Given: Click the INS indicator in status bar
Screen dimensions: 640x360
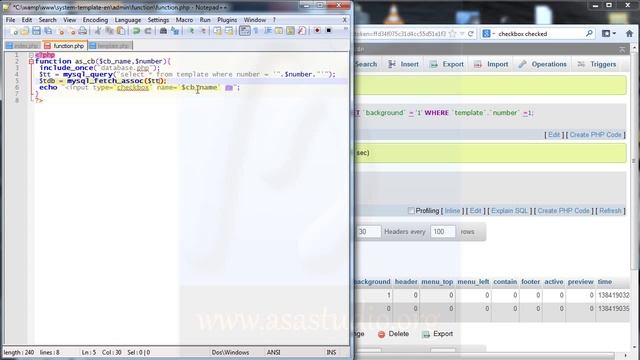Looking at the screenshot, I should click(x=331, y=352).
